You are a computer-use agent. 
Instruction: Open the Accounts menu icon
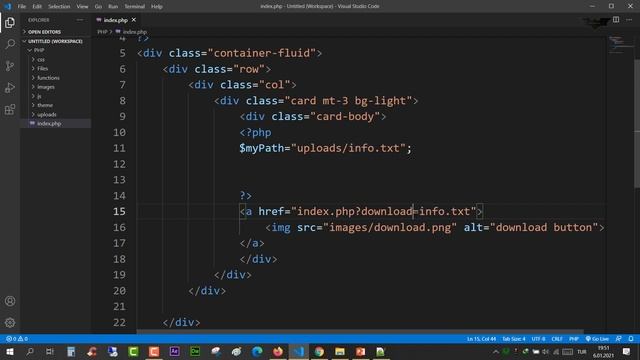tap(10, 301)
